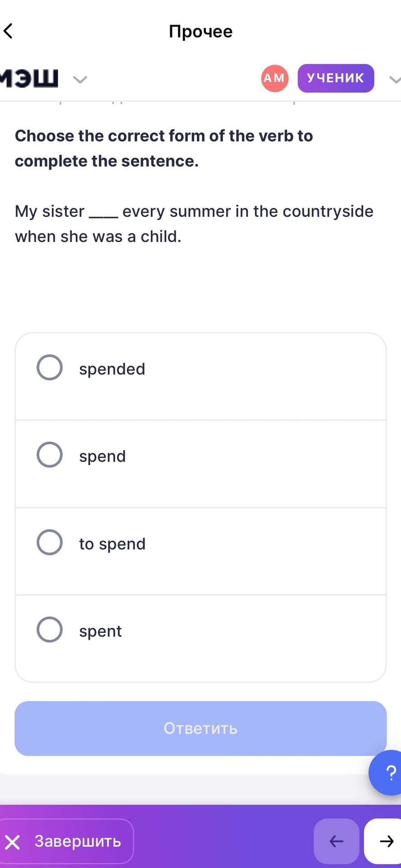Viewport: 401px width, 868px height.
Task: Go to previous question with left arrow
Action: [336, 841]
